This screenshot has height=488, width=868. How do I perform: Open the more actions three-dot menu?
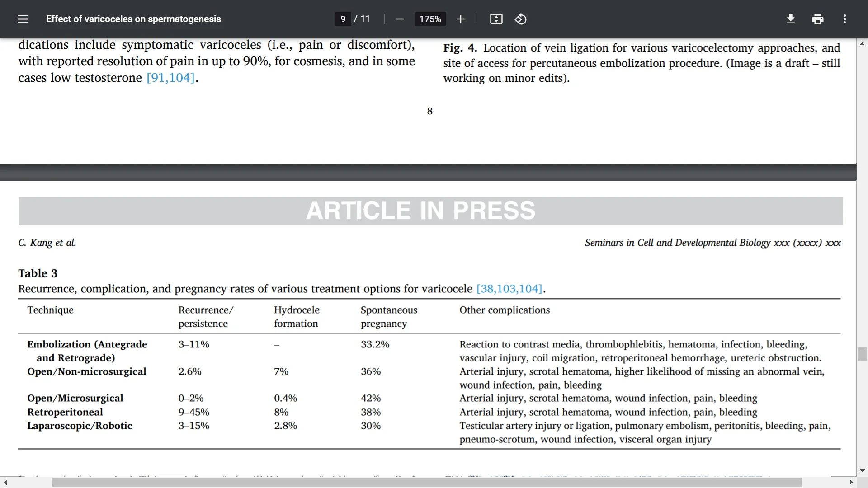click(x=844, y=19)
